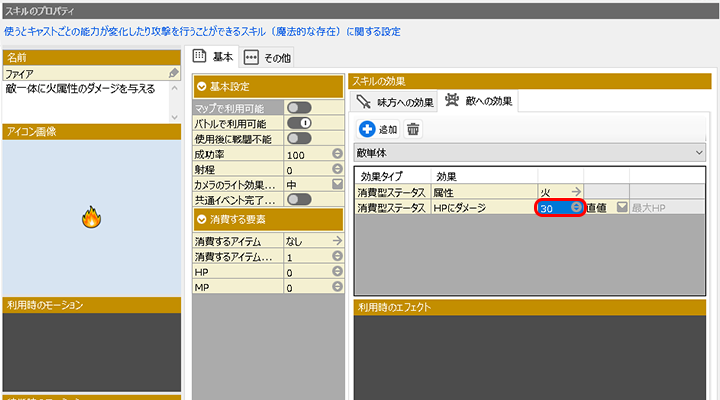This screenshot has height=400, width=720.
Task: Open the 直値 value type dropdown
Action: pyautogui.click(x=622, y=207)
